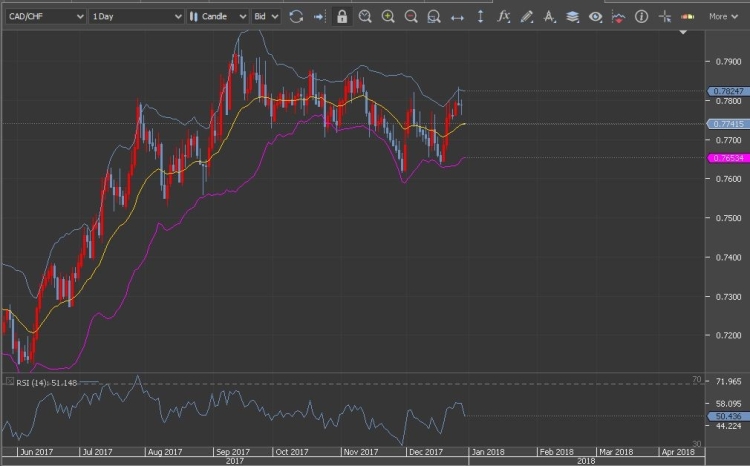The image size is (750, 466).
Task: Open the CAD/CHF instrument dropdown
Action: 43,16
